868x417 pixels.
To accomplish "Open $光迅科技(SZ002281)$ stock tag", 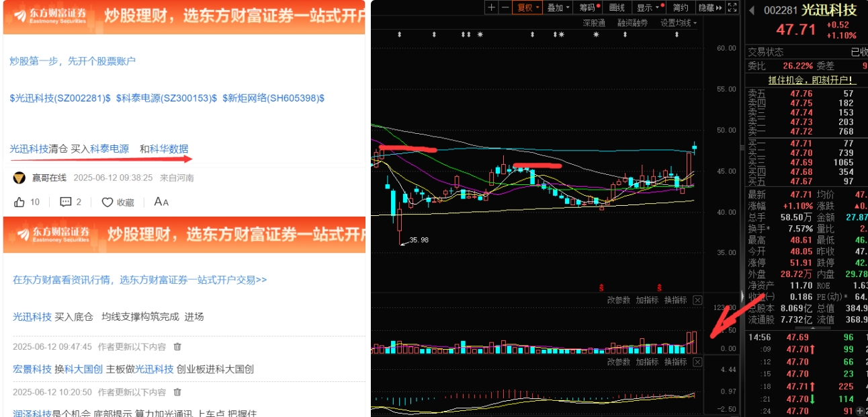I will tap(60, 98).
